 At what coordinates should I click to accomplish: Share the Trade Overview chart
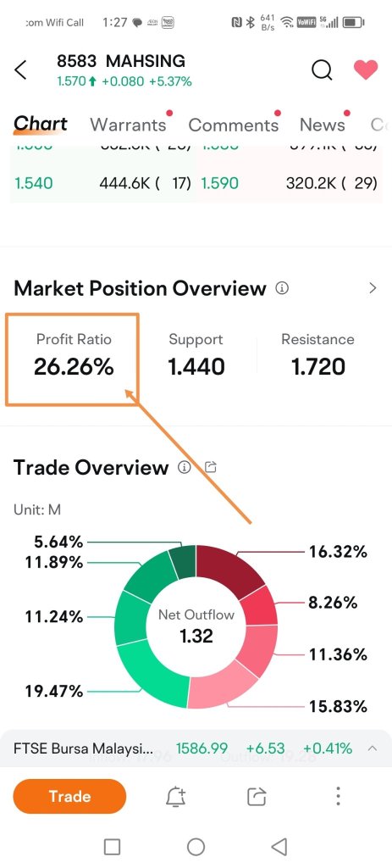(211, 467)
